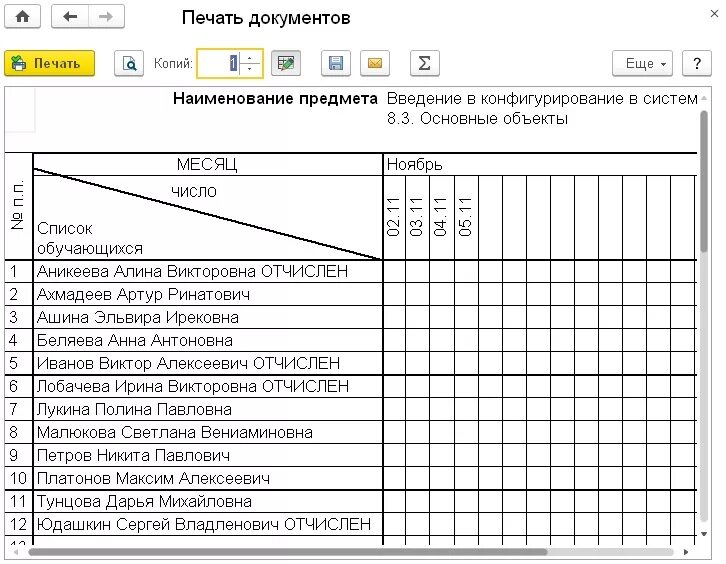The width and height of the screenshot is (726, 564).
Task: Select row Лобачева Ирина Викторовна ОТЧИСЛЕН
Action: pyautogui.click(x=208, y=386)
